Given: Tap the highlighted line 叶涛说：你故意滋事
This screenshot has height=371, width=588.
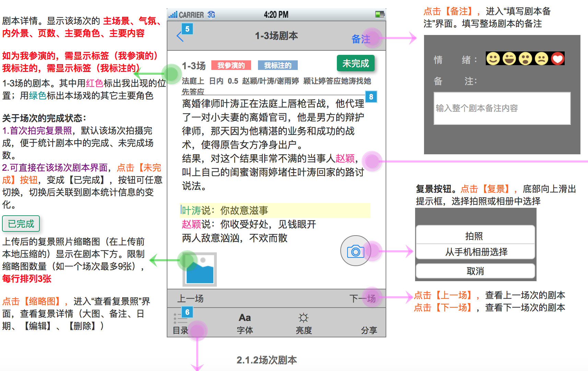Looking at the screenshot, I should (x=275, y=211).
